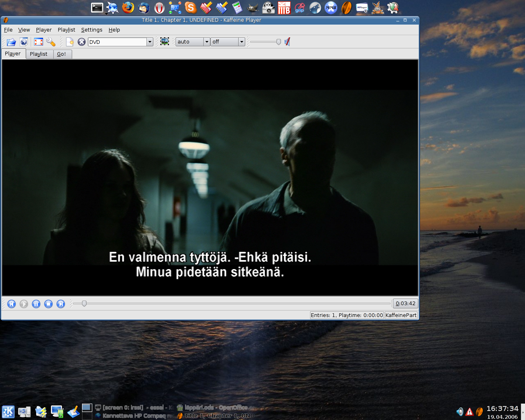Click 'Title 1, Chapter 1' taskbar entry
525x420 pixels.
pyautogui.click(x=216, y=415)
